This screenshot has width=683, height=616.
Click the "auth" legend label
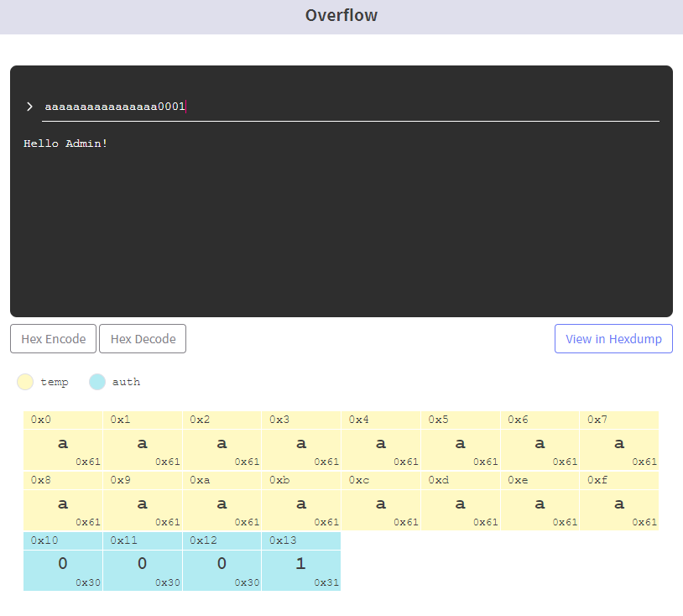(x=127, y=382)
